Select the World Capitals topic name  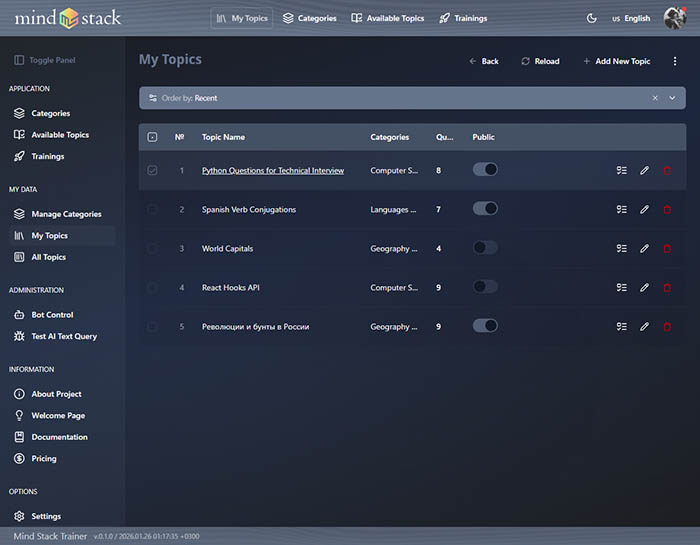click(227, 249)
